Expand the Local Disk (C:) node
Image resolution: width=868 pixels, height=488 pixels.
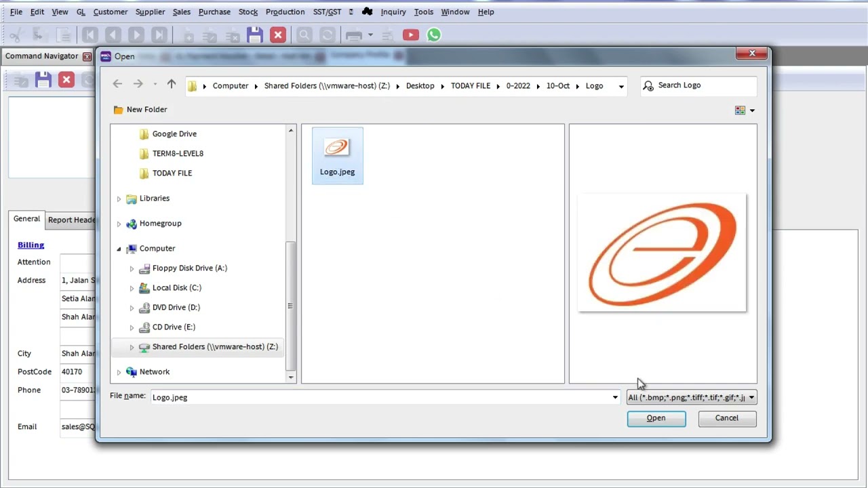(x=132, y=288)
